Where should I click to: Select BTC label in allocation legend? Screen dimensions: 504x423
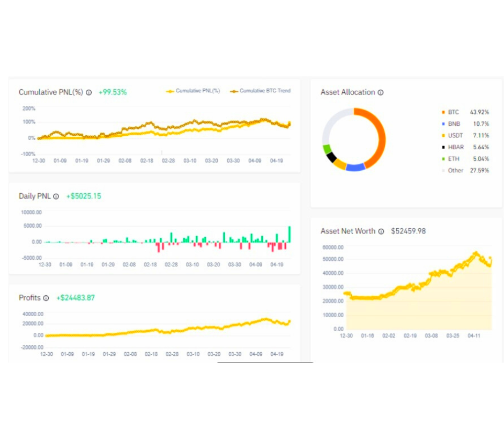[453, 112]
